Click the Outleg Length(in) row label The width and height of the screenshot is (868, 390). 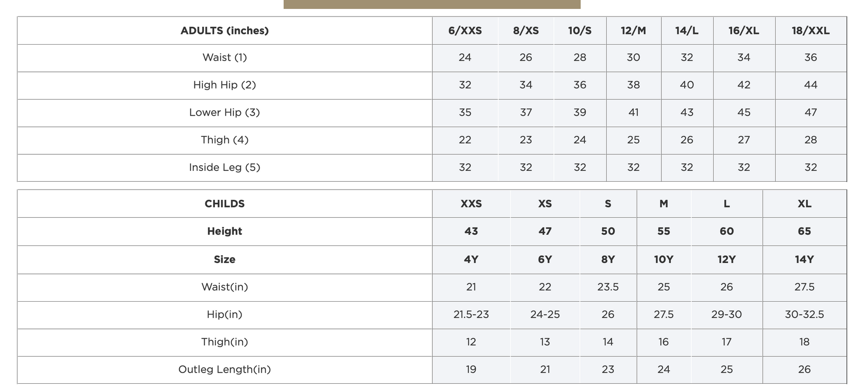tap(224, 369)
